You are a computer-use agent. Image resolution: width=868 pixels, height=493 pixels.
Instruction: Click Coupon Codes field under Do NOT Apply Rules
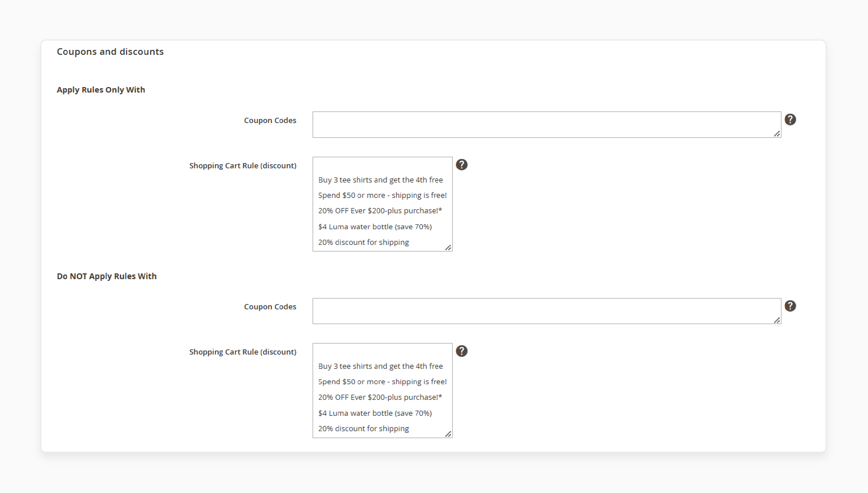(547, 311)
